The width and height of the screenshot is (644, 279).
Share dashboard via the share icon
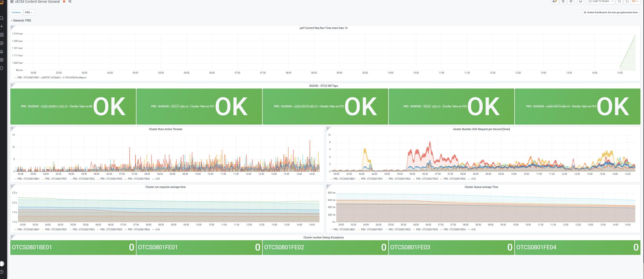pos(70,2)
